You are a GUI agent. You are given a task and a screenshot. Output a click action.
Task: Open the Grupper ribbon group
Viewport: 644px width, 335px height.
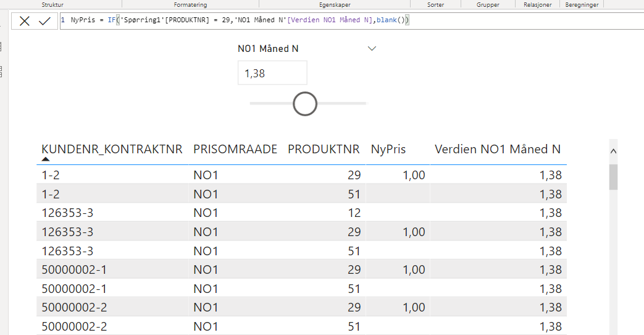click(488, 4)
